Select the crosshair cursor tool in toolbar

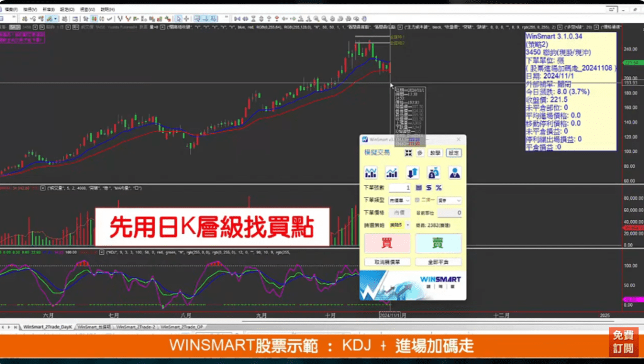coord(186,19)
